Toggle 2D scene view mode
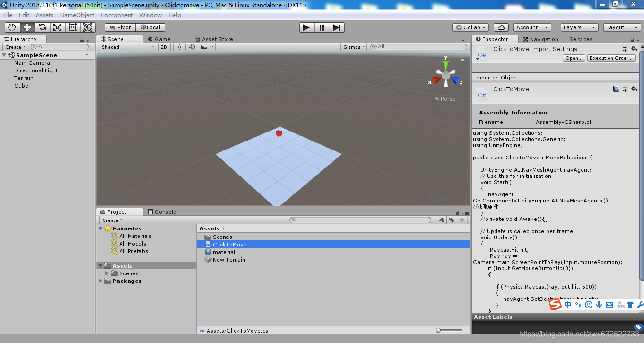The width and height of the screenshot is (644, 343). tap(164, 47)
